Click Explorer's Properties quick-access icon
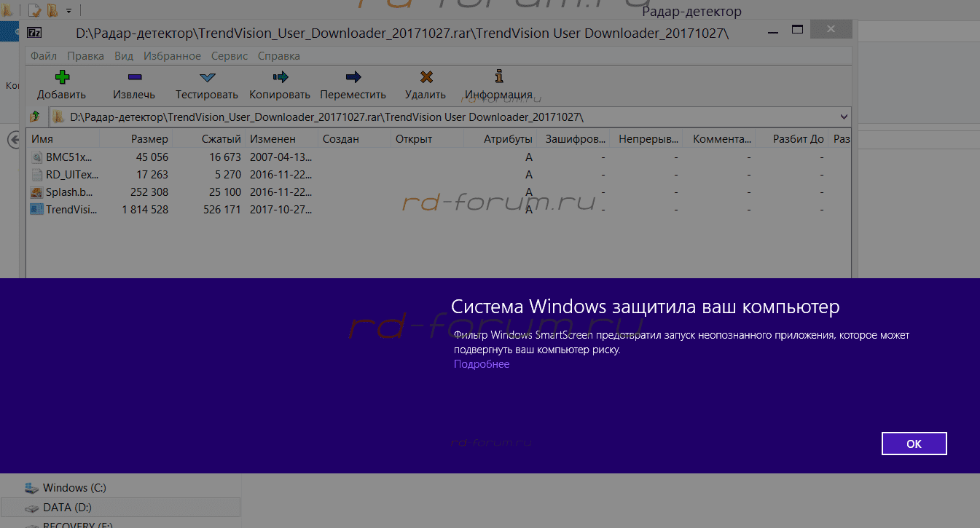The image size is (980, 528). tap(34, 10)
